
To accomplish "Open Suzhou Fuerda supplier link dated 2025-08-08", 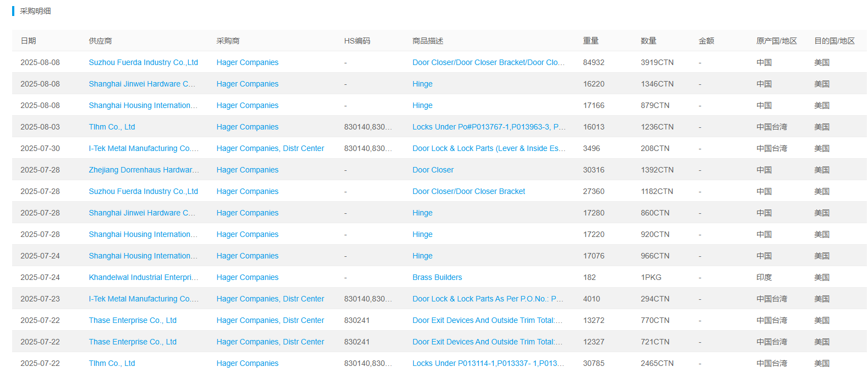I will pyautogui.click(x=143, y=62).
